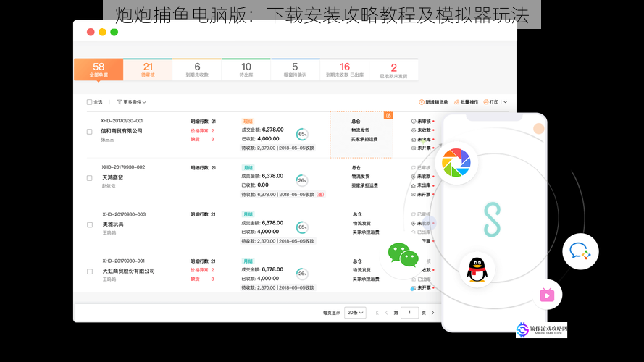Go to the first page of orders
The image size is (644, 362).
click(x=377, y=313)
